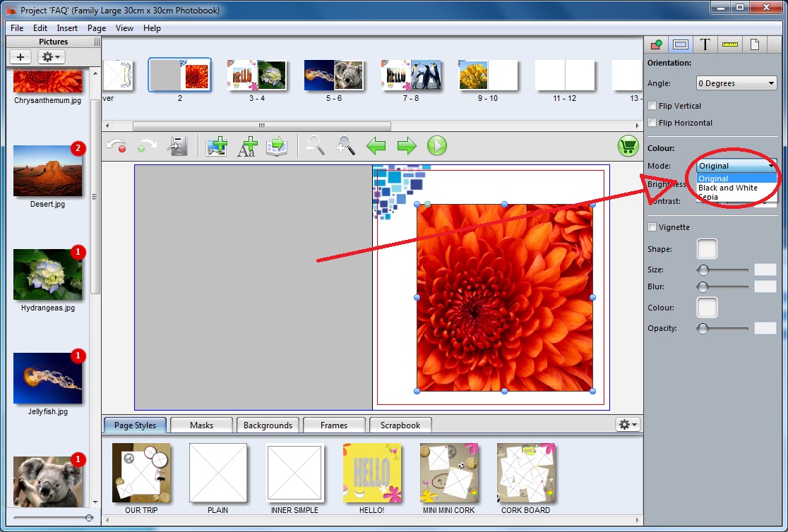Screen dimensions: 788x532
Task: Click the undo arrow icon
Action: (117, 146)
